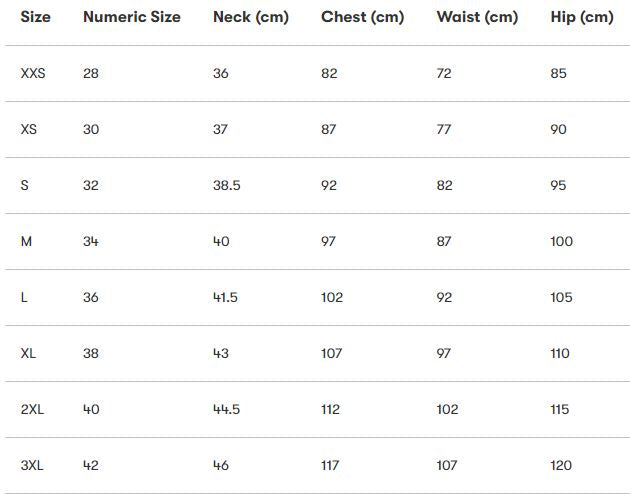Click the Waist (cm) column header

tap(477, 17)
